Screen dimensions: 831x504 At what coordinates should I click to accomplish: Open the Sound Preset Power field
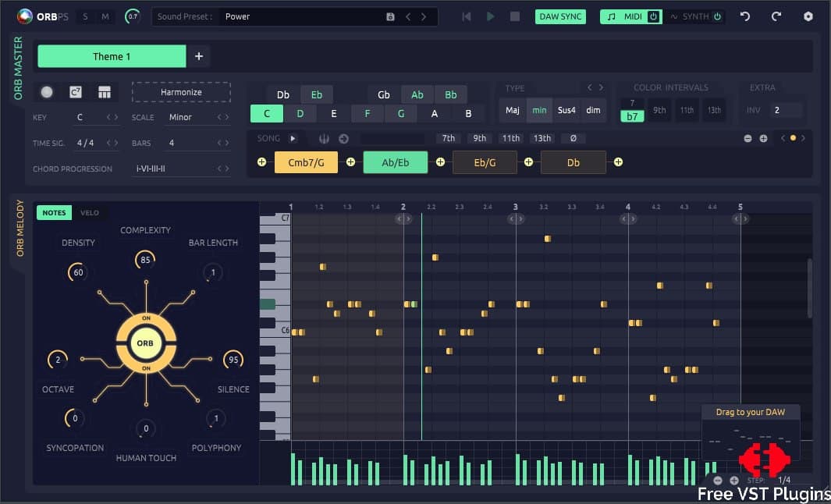pyautogui.click(x=301, y=16)
